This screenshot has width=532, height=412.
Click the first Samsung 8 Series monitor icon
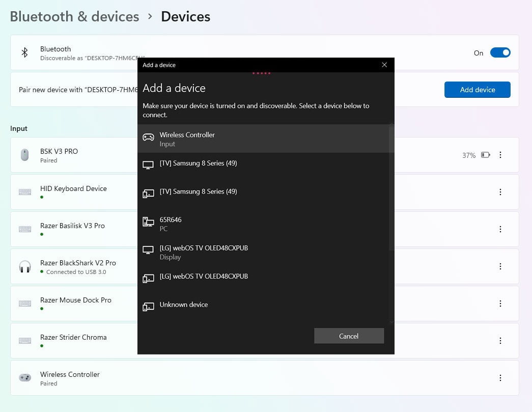point(148,166)
